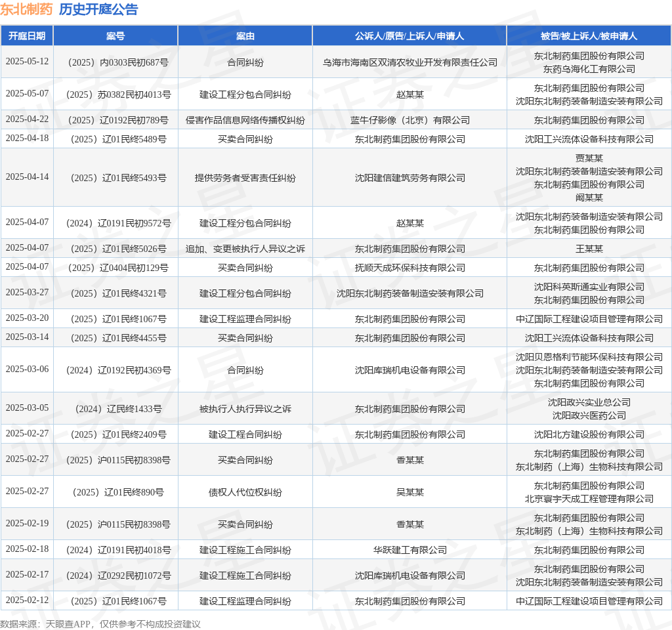Click cause 提供劳务者受害责任纠纷
This screenshot has width=672, height=630.
tap(245, 178)
